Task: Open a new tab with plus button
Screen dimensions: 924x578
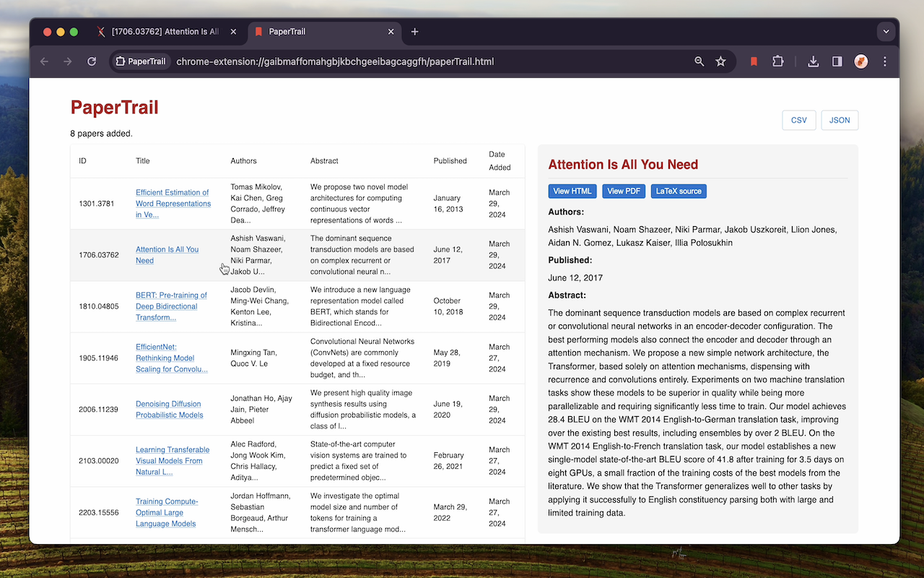Action: tap(414, 32)
